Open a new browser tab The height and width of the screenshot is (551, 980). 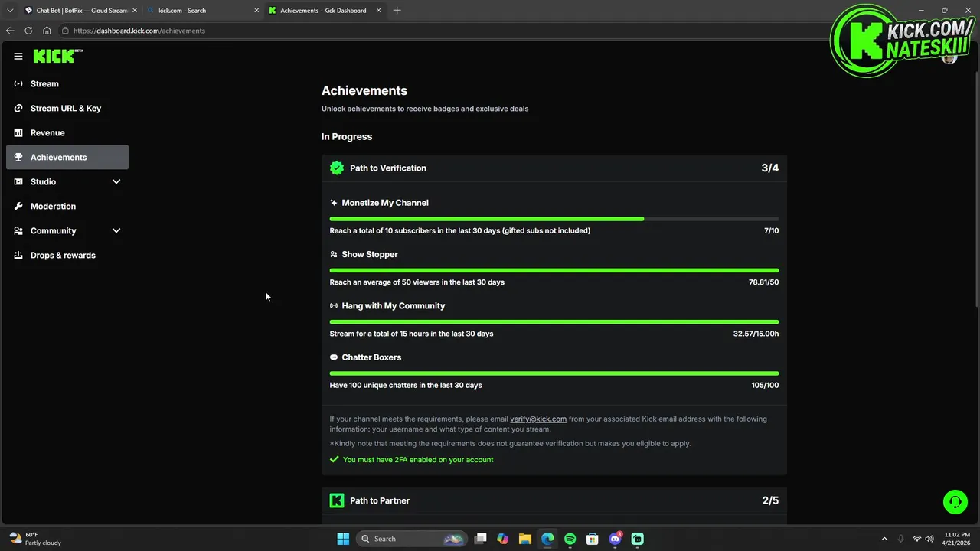[397, 11]
